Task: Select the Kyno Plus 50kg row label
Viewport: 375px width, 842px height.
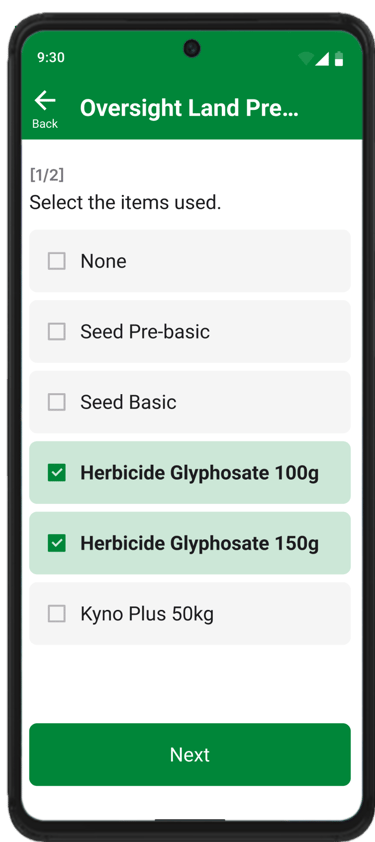Action: pos(147,614)
